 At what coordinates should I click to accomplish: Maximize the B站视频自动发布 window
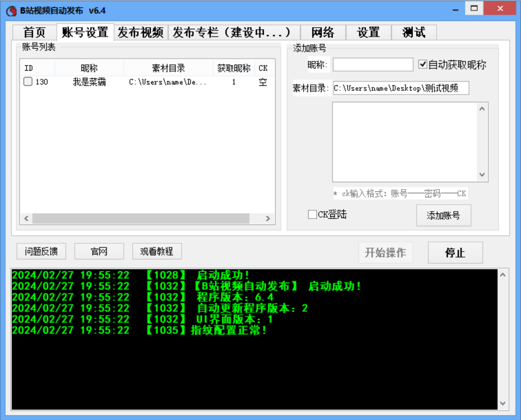pos(474,8)
